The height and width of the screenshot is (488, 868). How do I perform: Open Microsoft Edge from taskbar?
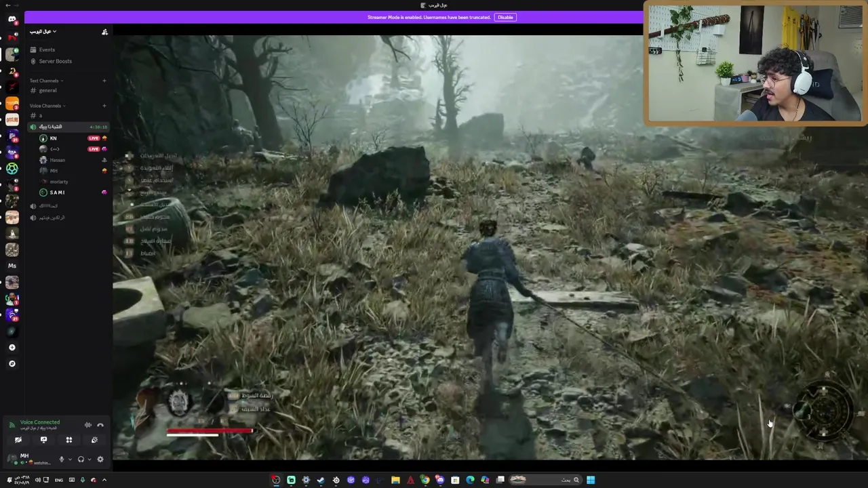pyautogui.click(x=470, y=480)
